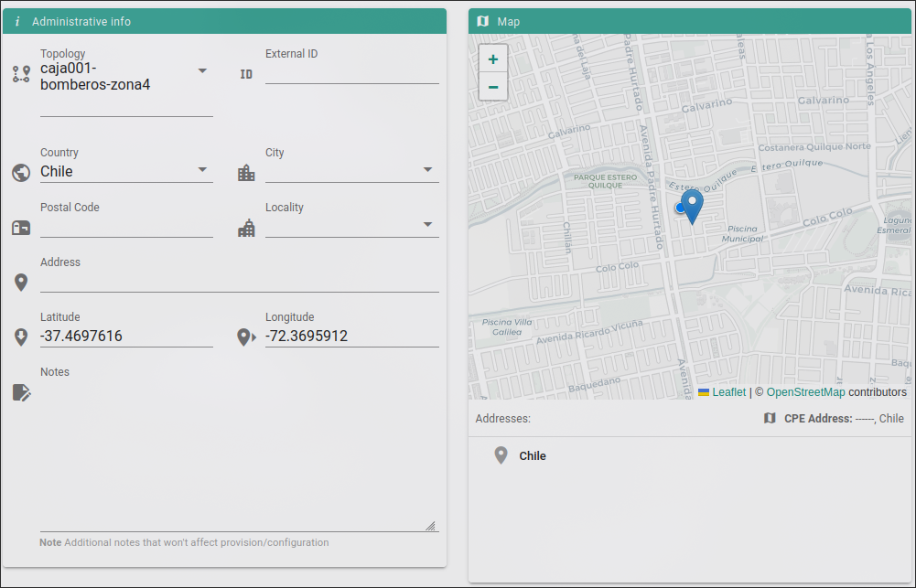Focus the External ID field
This screenshot has height=588, width=916.
351,73
